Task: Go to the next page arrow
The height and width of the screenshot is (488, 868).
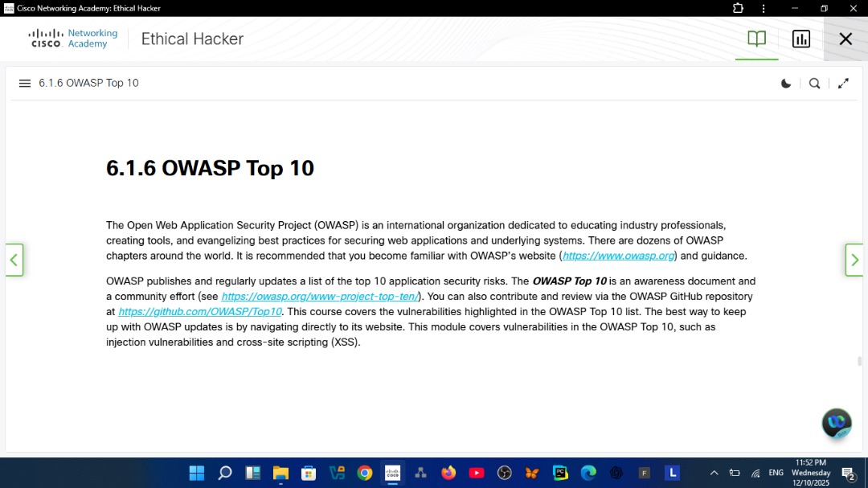Action: click(854, 260)
